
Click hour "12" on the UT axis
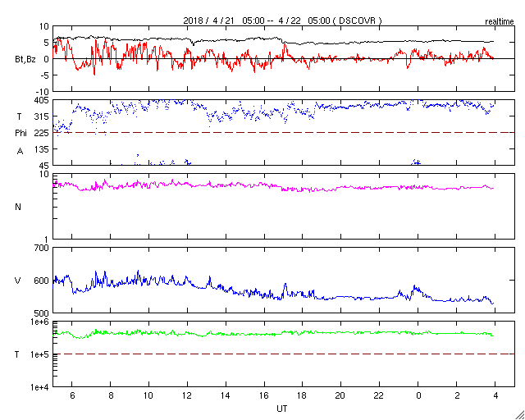[x=187, y=395]
